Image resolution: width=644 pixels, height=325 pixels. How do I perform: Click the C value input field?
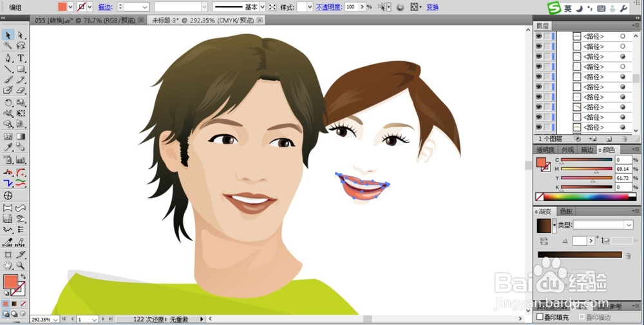point(623,160)
